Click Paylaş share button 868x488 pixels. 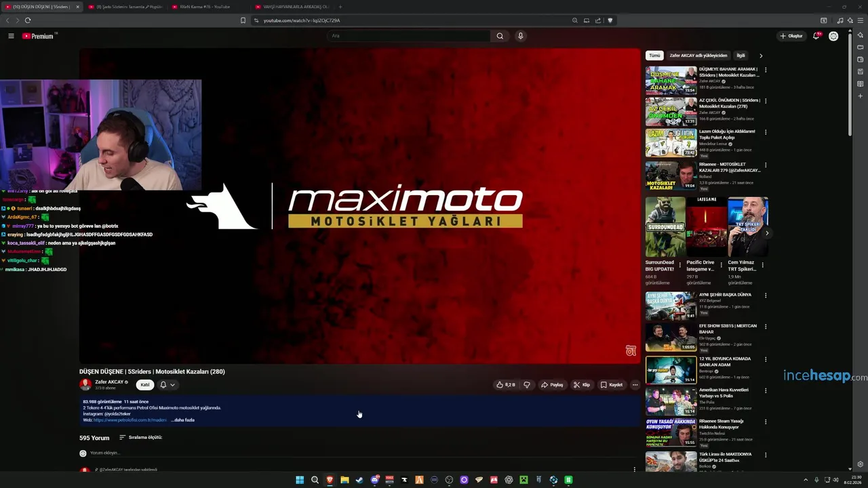point(552,385)
